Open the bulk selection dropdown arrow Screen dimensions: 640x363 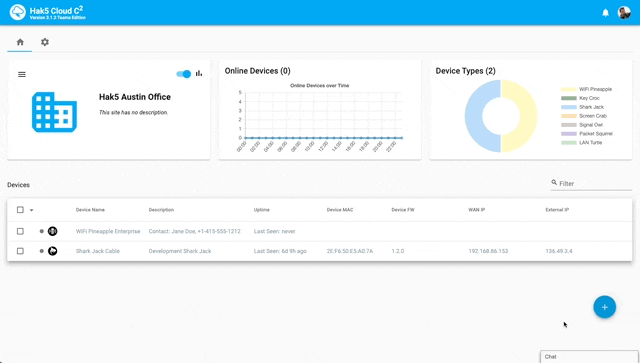click(x=31, y=210)
